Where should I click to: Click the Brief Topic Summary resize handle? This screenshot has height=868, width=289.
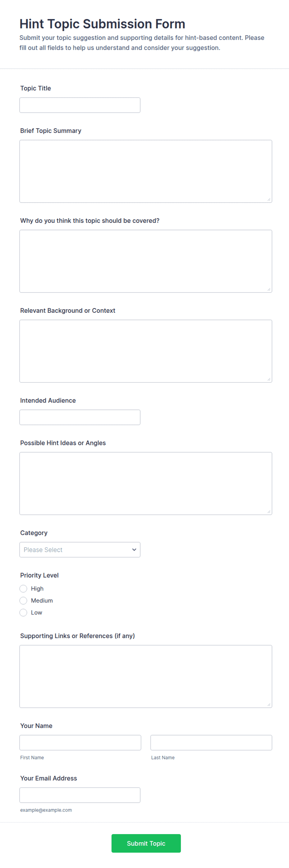point(269,199)
